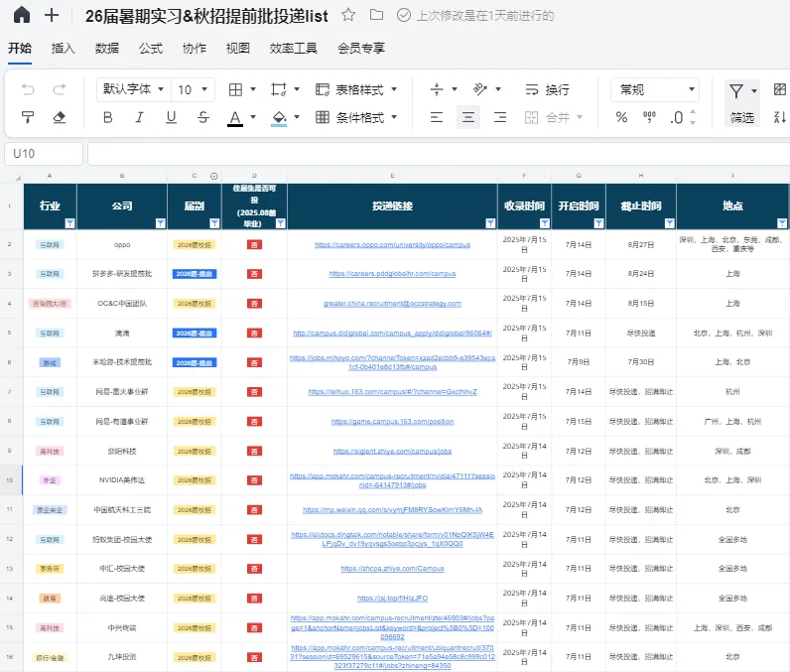
Task: Expand filter funnel dropdown arrow
Action: [754, 90]
